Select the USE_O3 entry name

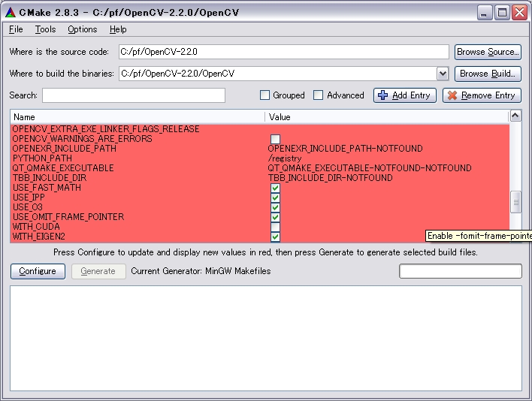(x=28, y=207)
